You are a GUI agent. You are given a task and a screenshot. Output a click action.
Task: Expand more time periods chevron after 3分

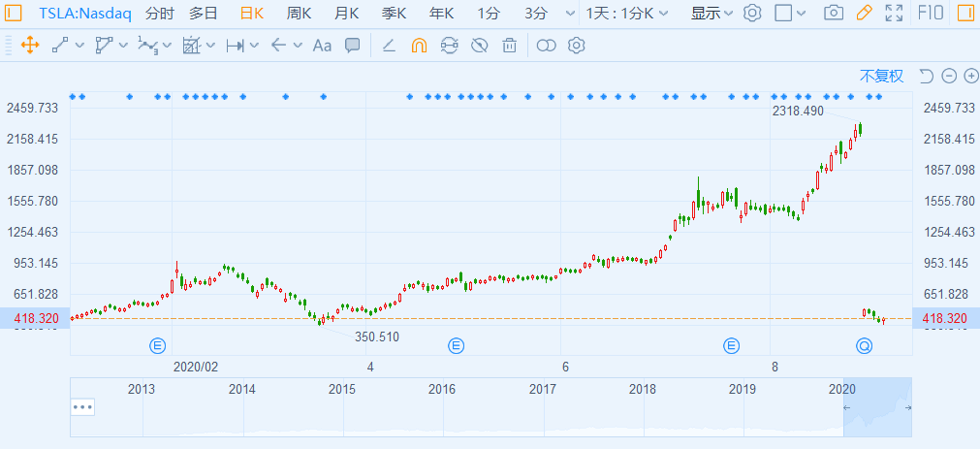point(569,14)
